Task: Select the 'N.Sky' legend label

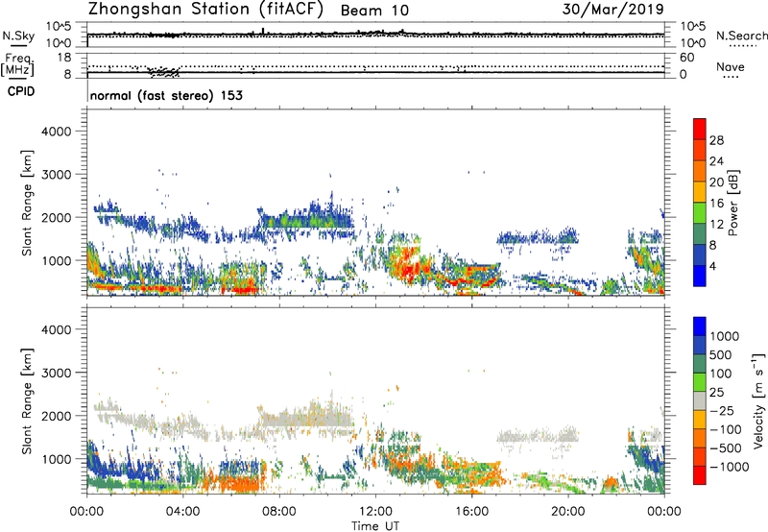Action: [18, 36]
